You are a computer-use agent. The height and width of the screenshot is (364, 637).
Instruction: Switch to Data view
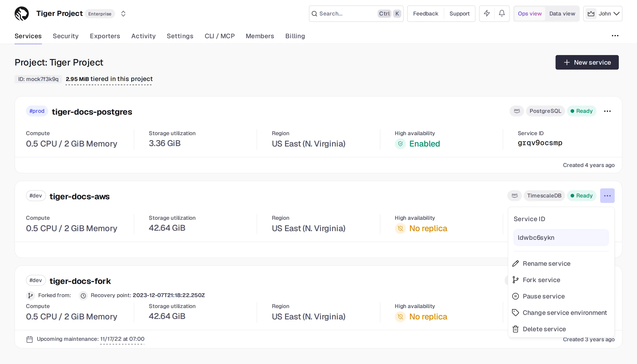[x=562, y=13]
